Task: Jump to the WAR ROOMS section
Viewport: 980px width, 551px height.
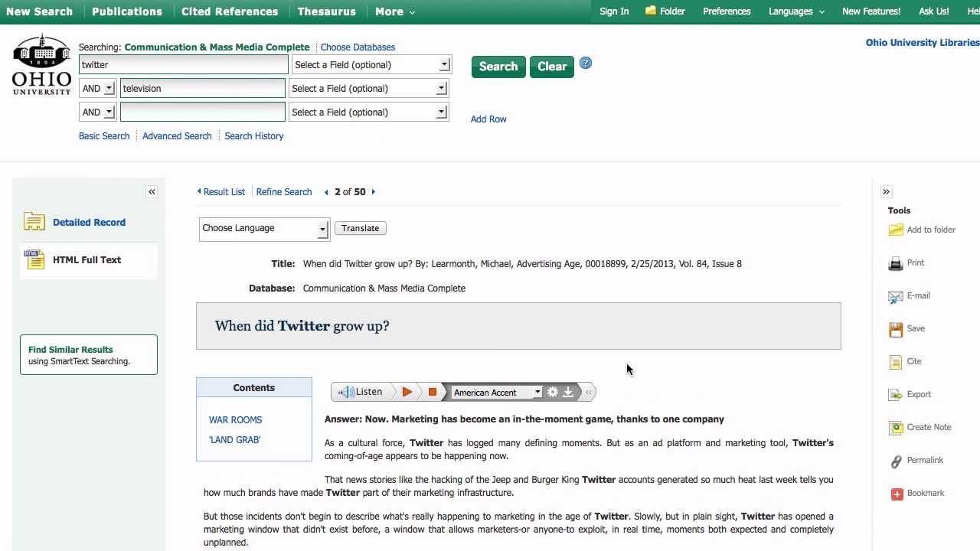Action: click(235, 420)
